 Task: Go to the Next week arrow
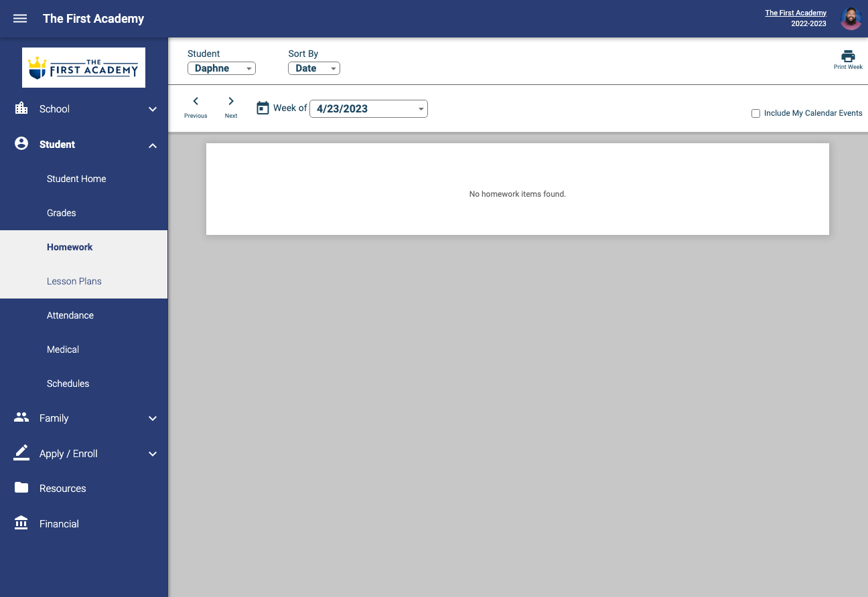click(231, 101)
